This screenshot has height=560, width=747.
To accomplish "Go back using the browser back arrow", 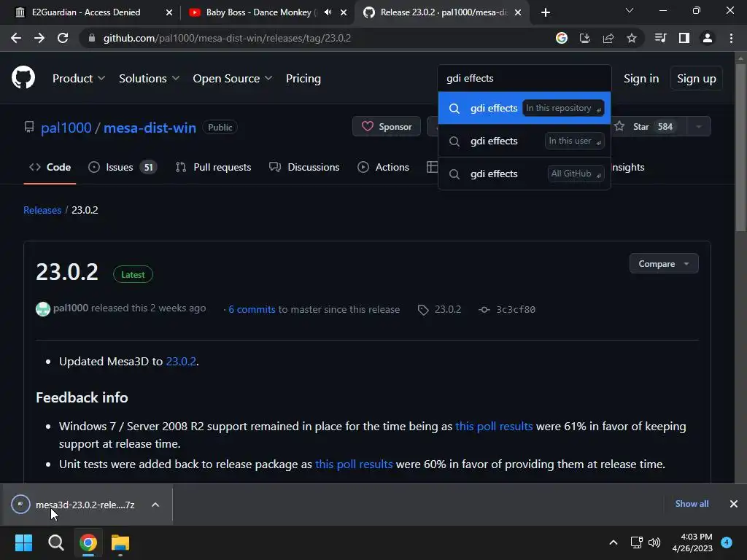I will [16, 38].
